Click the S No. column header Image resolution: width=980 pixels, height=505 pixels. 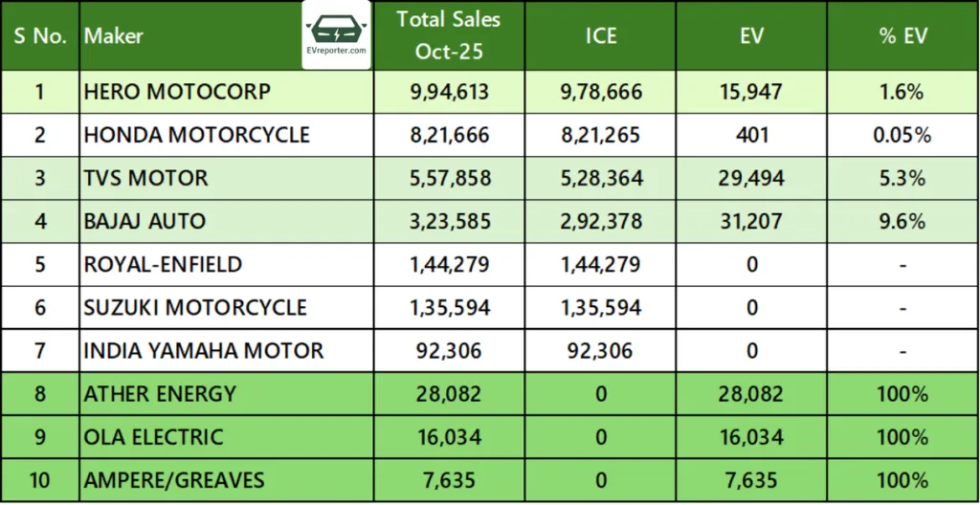tap(39, 36)
